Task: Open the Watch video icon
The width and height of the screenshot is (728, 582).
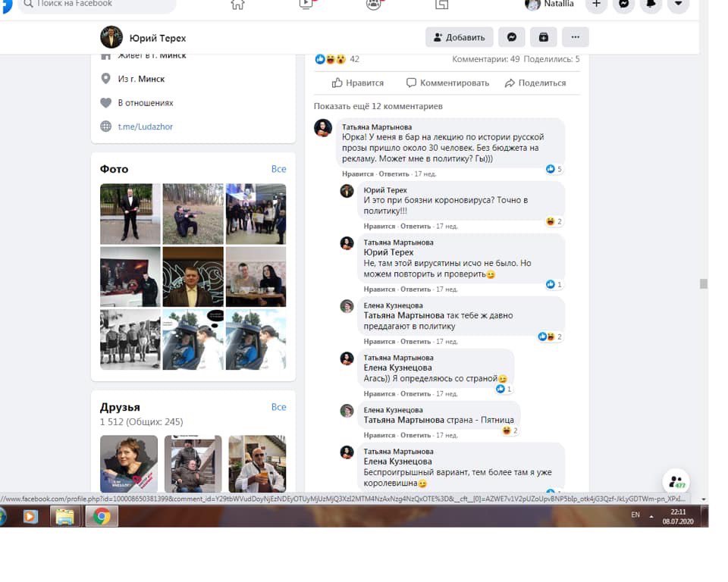Action: click(306, 5)
